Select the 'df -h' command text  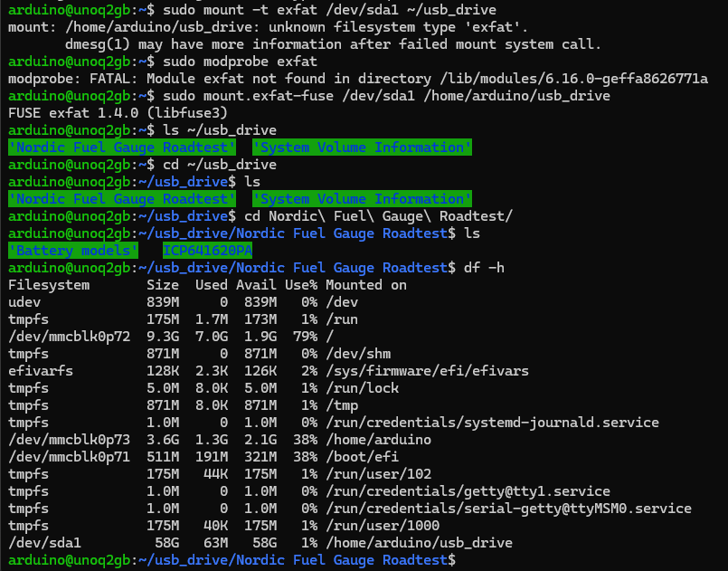484,268
